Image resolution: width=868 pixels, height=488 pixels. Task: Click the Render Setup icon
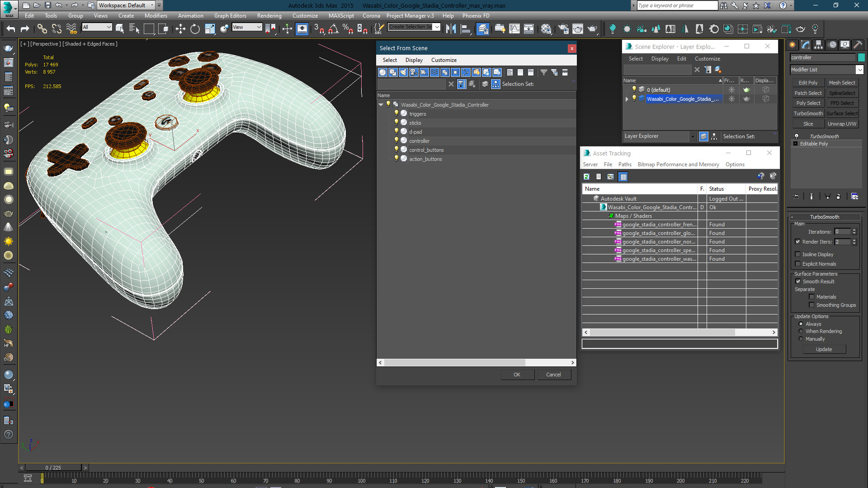[x=563, y=29]
